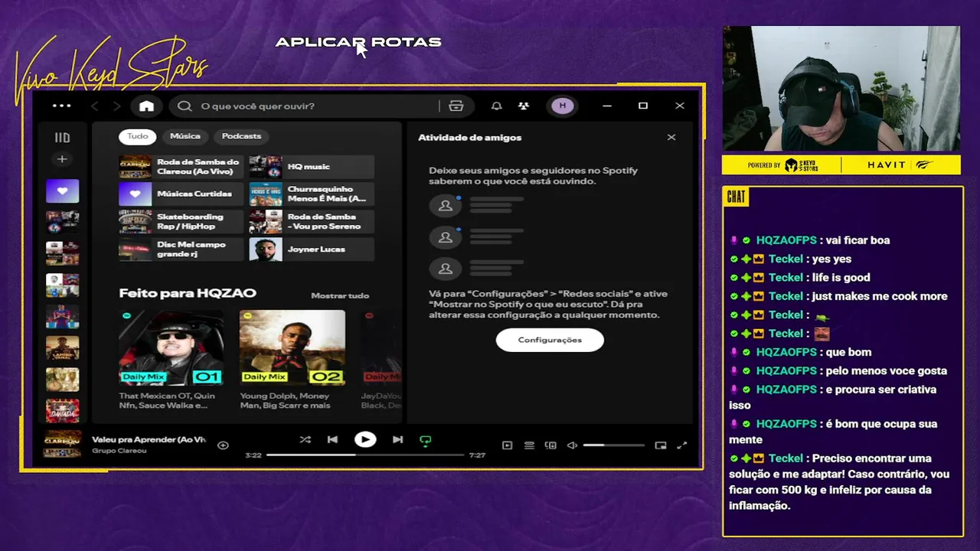980x551 pixels.
Task: Open 'Roda de Samba do Clareou (Ao Vivo)'
Action: pyautogui.click(x=181, y=167)
